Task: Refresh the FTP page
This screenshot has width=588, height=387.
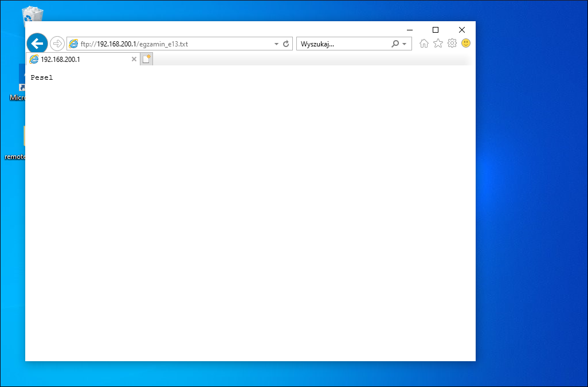Action: coord(286,44)
